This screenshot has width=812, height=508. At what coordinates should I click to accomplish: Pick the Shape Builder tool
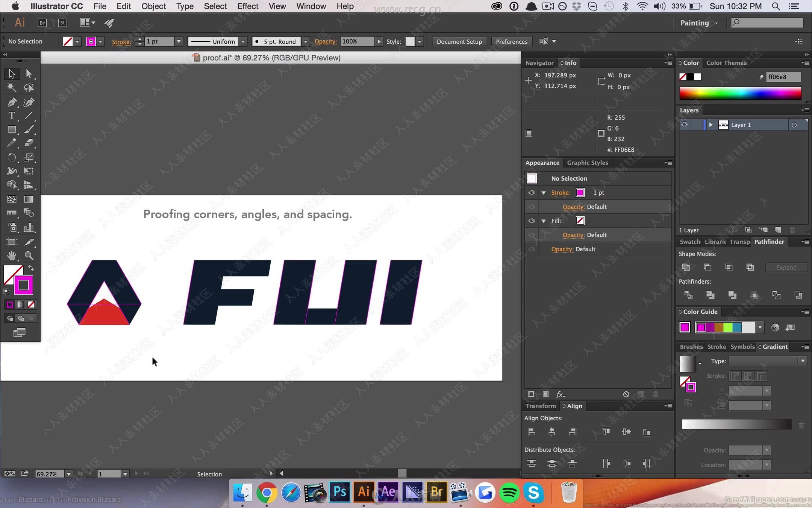pyautogui.click(x=12, y=185)
